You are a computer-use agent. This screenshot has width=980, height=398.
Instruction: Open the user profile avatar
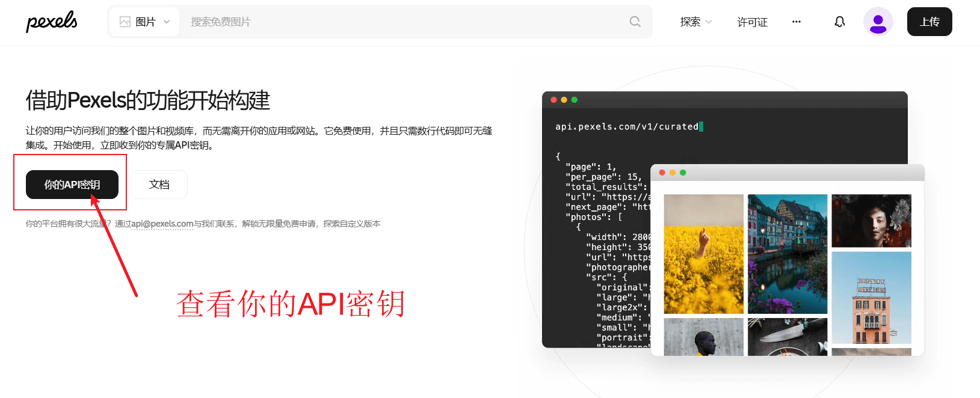878,22
